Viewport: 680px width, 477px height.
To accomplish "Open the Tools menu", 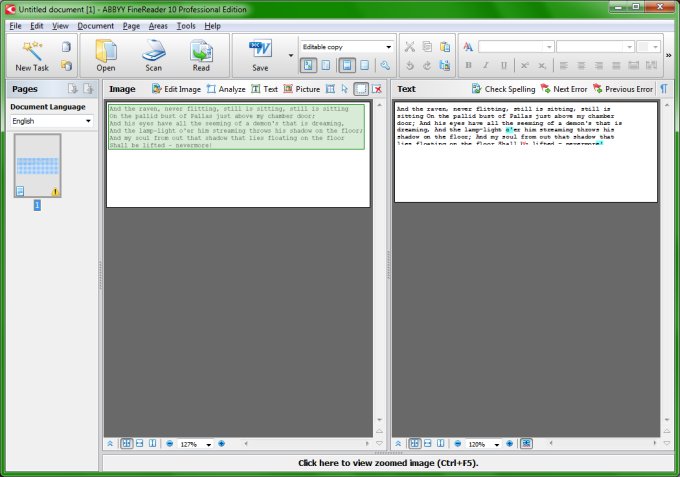I will 186,26.
